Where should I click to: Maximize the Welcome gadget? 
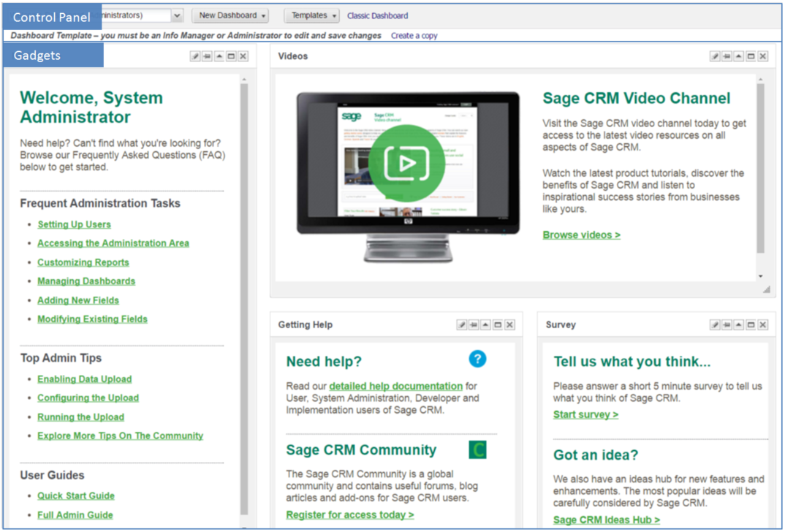click(x=231, y=56)
